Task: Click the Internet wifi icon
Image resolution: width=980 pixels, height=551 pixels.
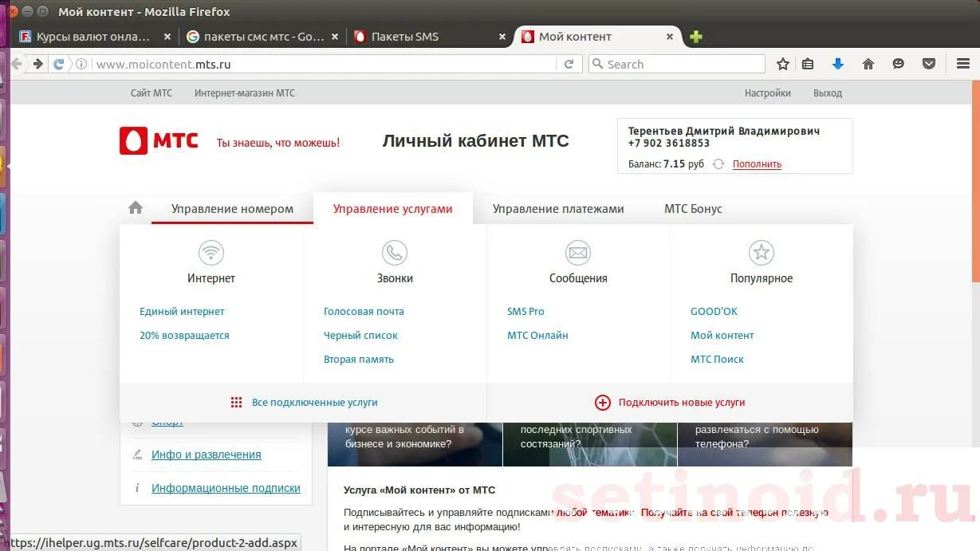Action: [x=211, y=253]
